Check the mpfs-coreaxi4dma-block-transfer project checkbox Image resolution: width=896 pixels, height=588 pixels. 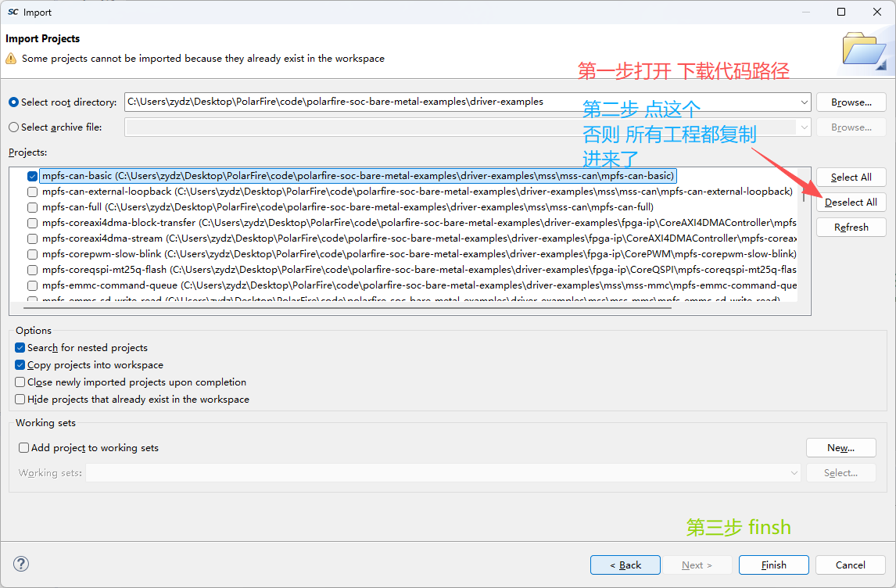click(33, 223)
